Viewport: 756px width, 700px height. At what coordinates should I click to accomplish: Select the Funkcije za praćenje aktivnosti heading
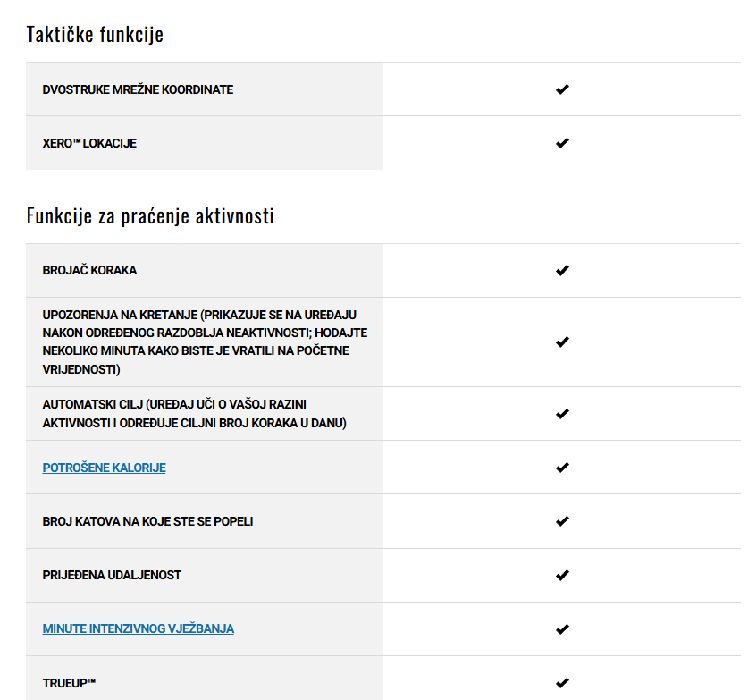point(150,215)
